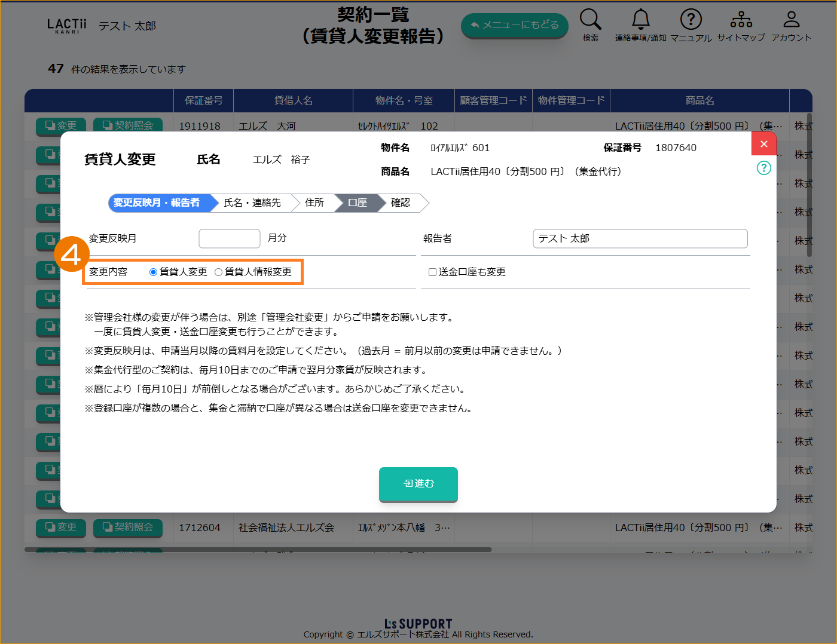
Task: Click the teal help icon in the dialog
Action: click(x=763, y=168)
